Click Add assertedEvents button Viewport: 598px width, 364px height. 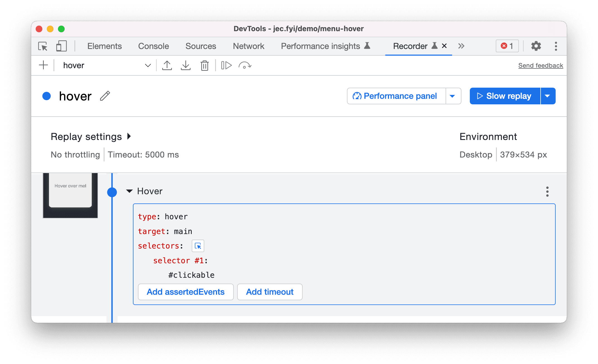[x=186, y=292]
